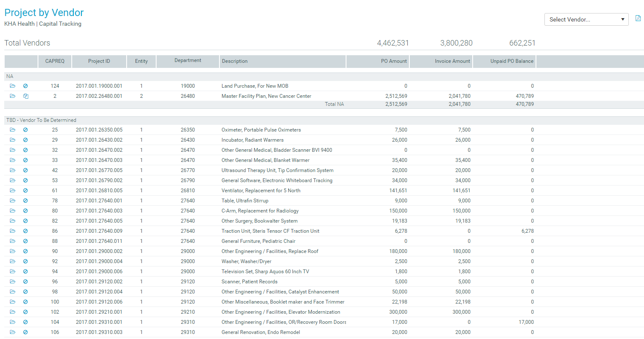Sort by Unpaid PO Balance column header

pyautogui.click(x=504, y=61)
